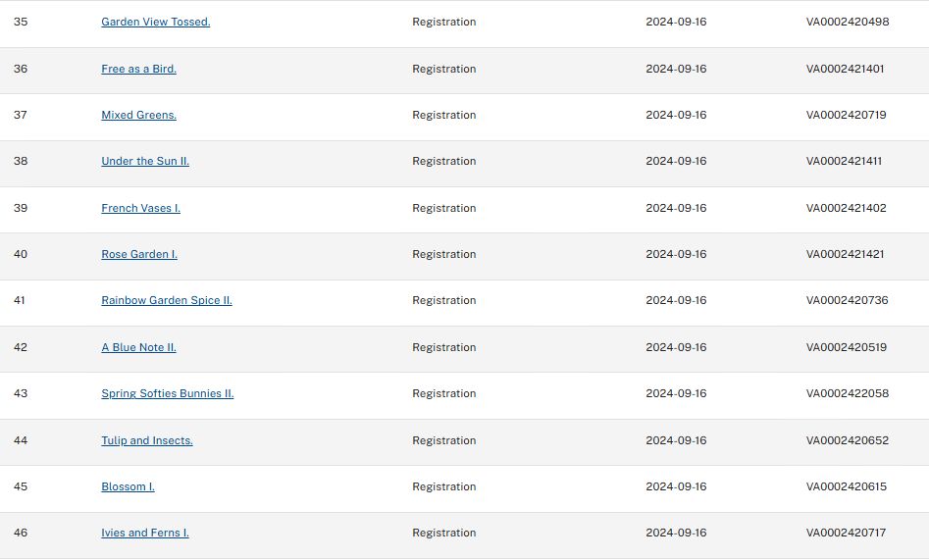
Task: Click the Registration type in Mixed Greens row
Action: [443, 115]
